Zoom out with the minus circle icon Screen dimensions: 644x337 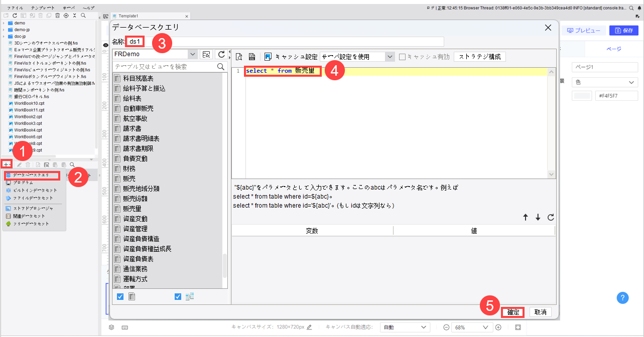tap(446, 327)
